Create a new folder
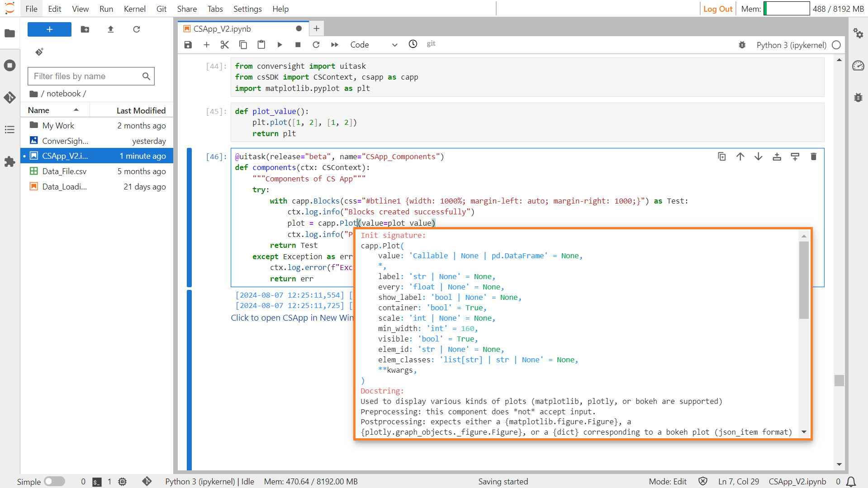 click(x=85, y=29)
